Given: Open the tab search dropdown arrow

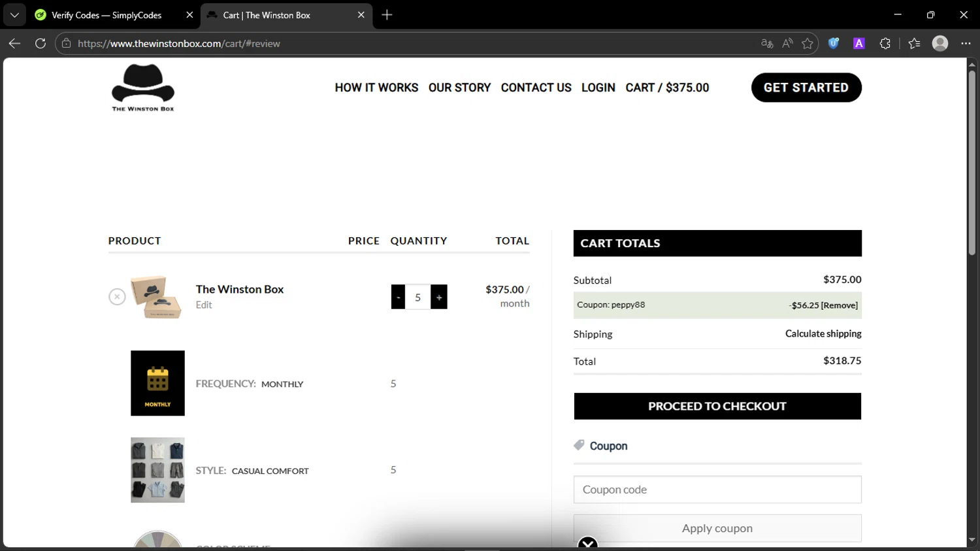Looking at the screenshot, I should tap(14, 15).
